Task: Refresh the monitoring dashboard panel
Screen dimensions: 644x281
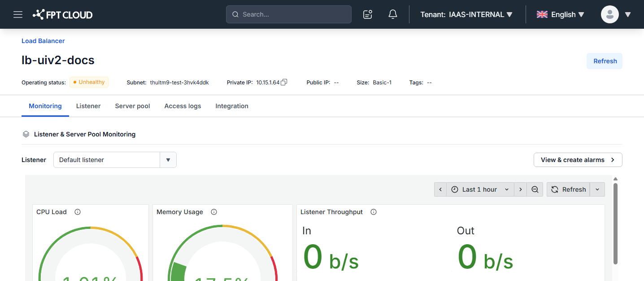Action: (x=568, y=189)
